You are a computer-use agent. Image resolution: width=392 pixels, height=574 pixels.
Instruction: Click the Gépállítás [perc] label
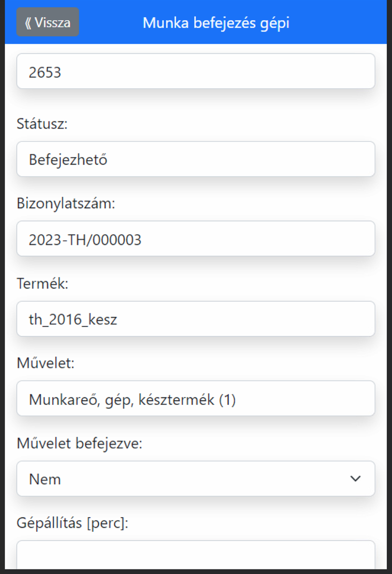[73, 523]
